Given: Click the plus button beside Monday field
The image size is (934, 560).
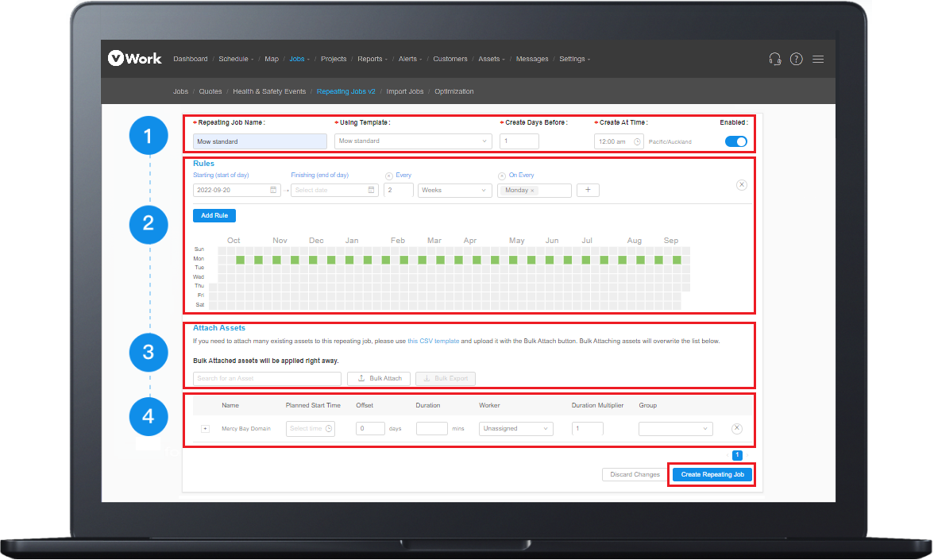Looking at the screenshot, I should pos(588,190).
